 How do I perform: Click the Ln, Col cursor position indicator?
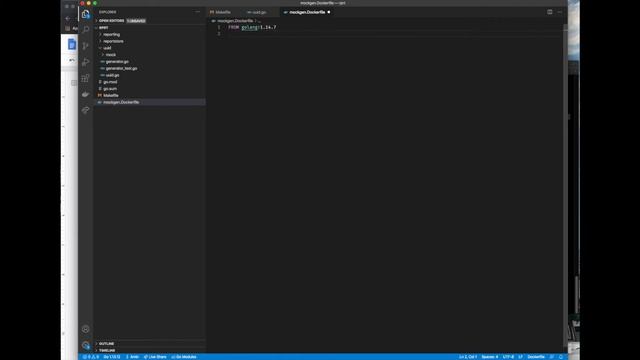point(467,357)
